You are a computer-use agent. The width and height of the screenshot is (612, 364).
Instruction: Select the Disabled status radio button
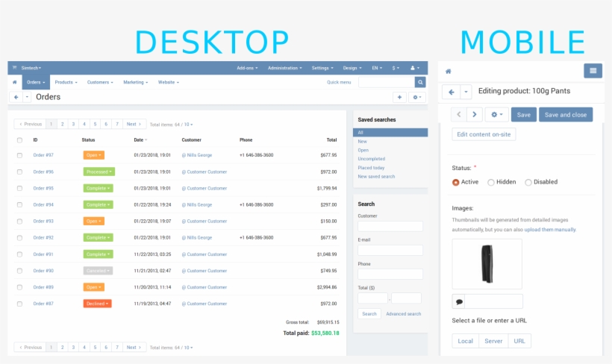528,182
